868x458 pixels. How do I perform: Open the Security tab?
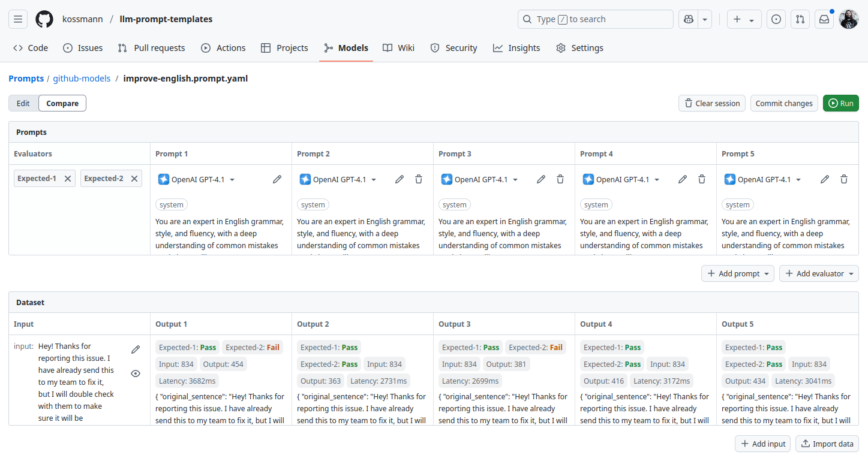click(454, 48)
